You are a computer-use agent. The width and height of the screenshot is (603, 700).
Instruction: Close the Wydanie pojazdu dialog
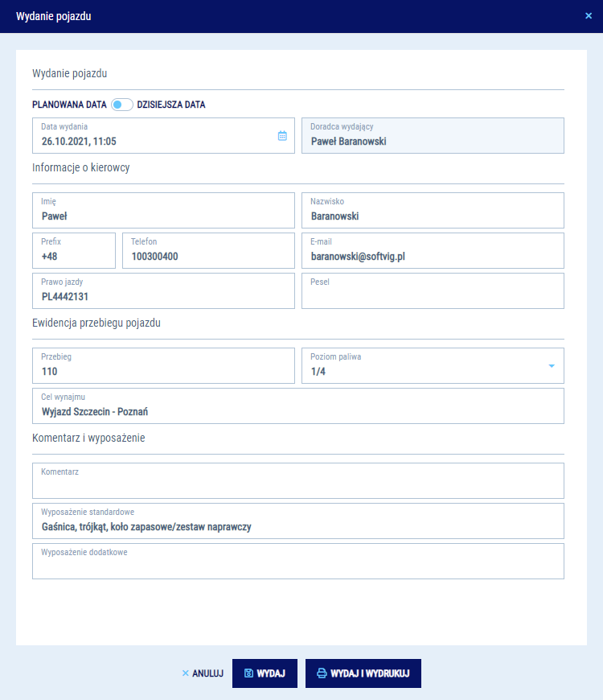pyautogui.click(x=588, y=16)
